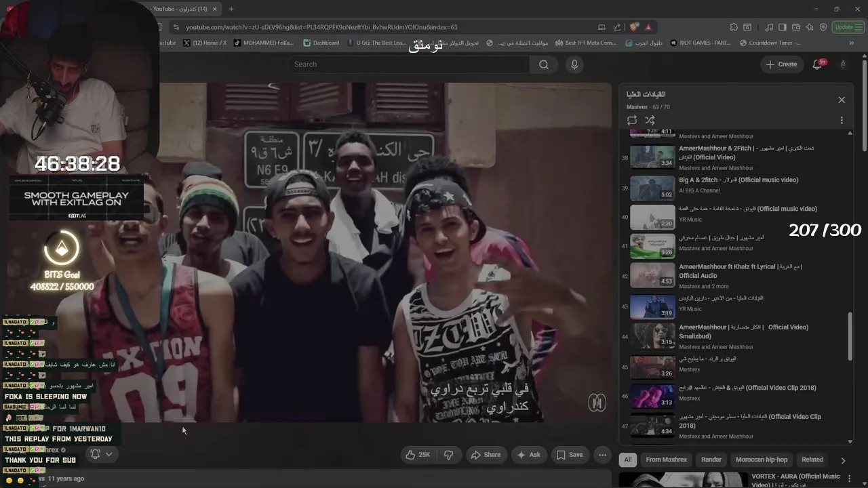Open options for VORTEX - AURA video
Viewport: 868px width, 488px height.
[849, 479]
